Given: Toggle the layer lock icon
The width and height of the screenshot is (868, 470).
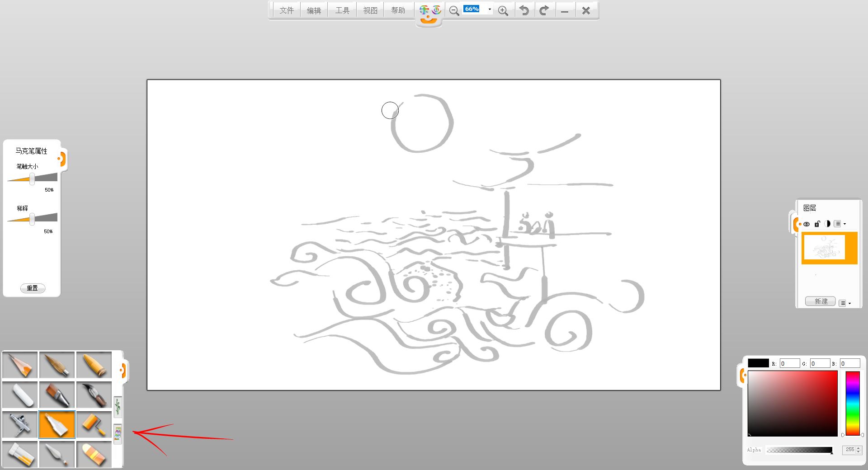Looking at the screenshot, I should point(817,224).
